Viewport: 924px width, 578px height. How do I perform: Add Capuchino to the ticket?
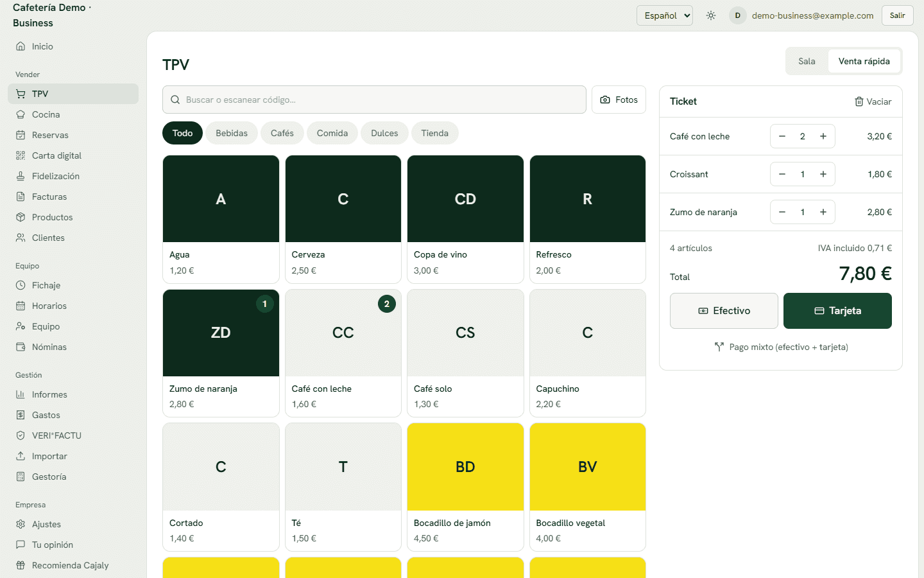click(x=588, y=353)
